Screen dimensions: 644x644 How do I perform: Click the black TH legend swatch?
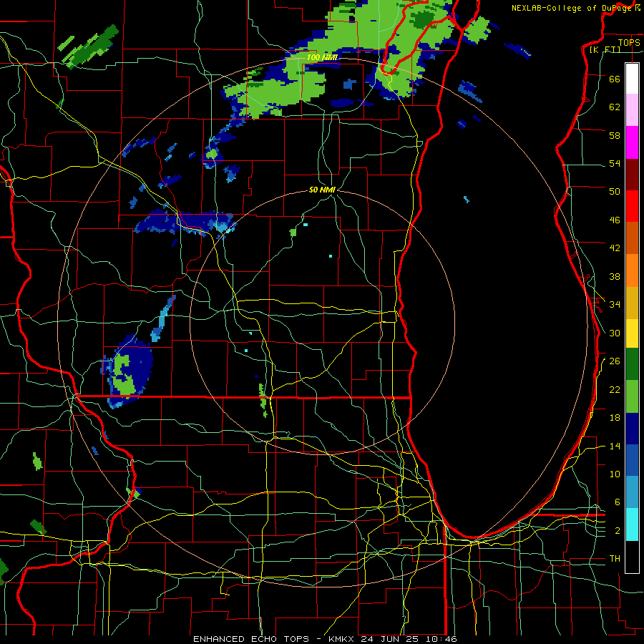tap(632, 557)
